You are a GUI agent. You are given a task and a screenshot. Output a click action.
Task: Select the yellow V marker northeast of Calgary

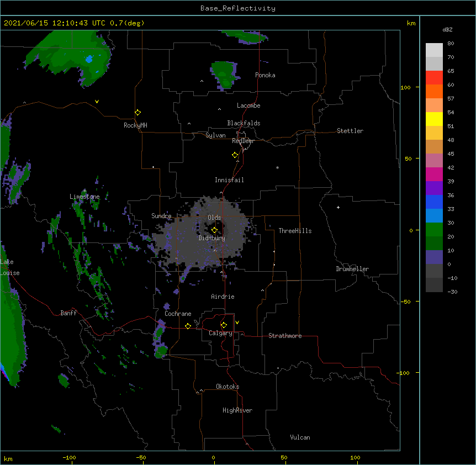[x=237, y=323]
